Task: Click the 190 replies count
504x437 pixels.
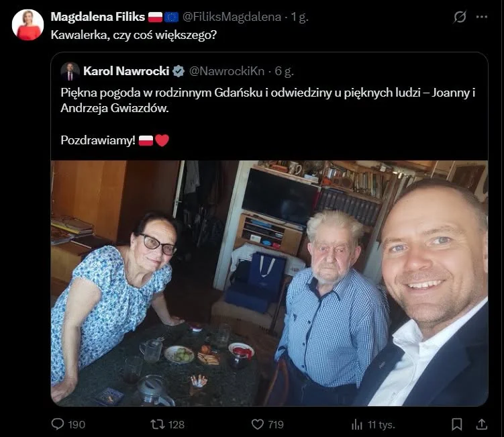Action: pyautogui.click(x=77, y=424)
